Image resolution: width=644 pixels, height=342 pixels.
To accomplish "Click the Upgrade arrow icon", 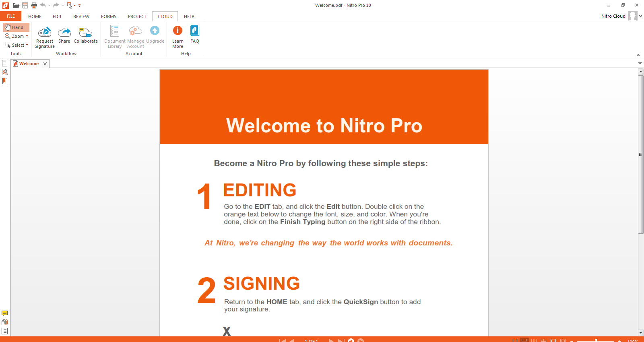I will tap(155, 35).
